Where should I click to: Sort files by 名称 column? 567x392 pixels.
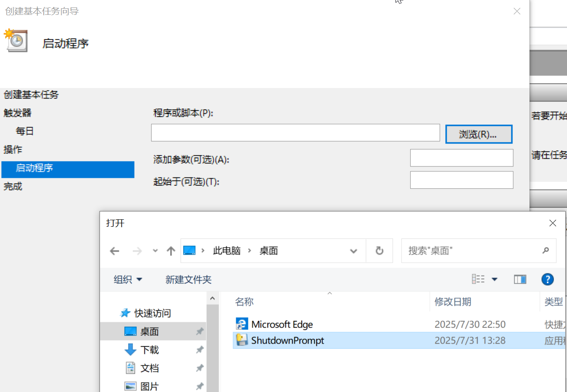coord(244,302)
